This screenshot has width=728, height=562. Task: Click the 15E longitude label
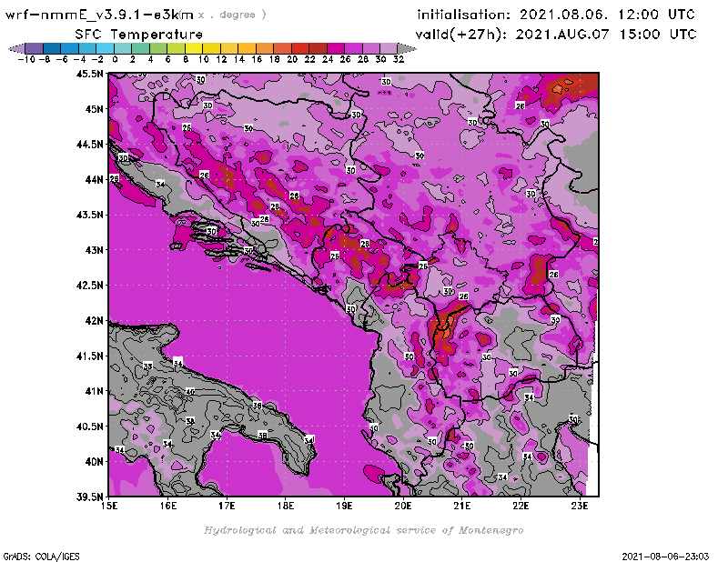(x=109, y=506)
